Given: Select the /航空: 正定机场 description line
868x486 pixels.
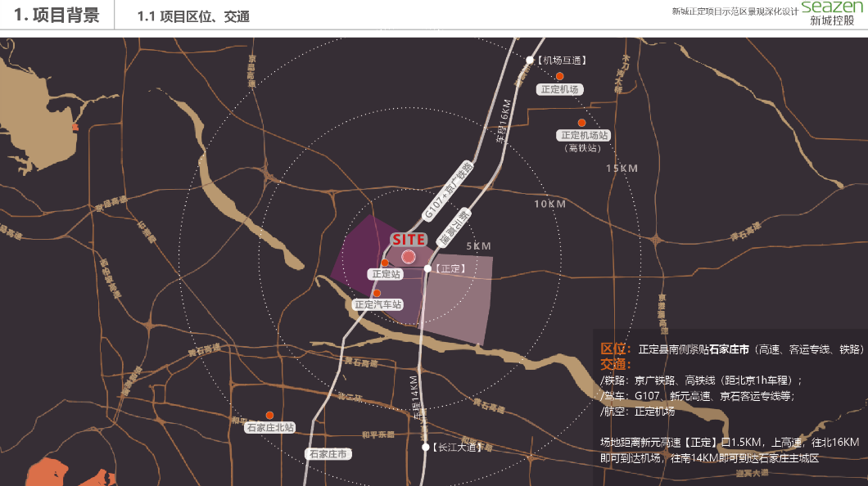Looking at the screenshot, I should coord(637,412).
